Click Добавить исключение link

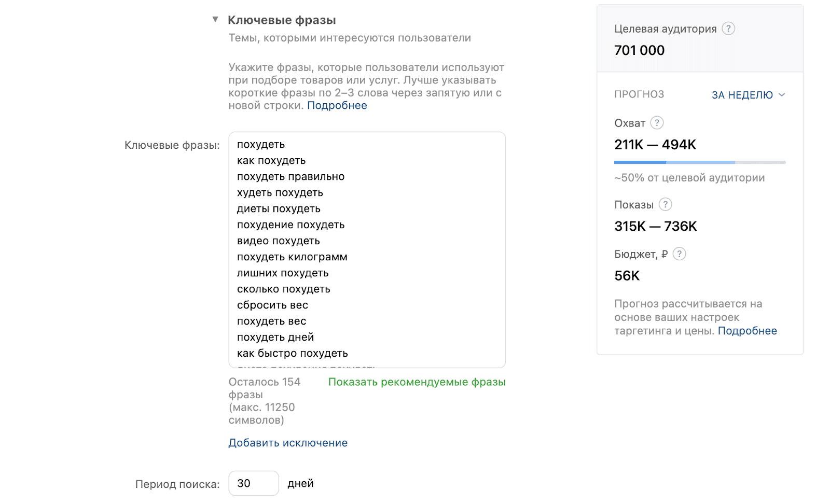coord(288,443)
